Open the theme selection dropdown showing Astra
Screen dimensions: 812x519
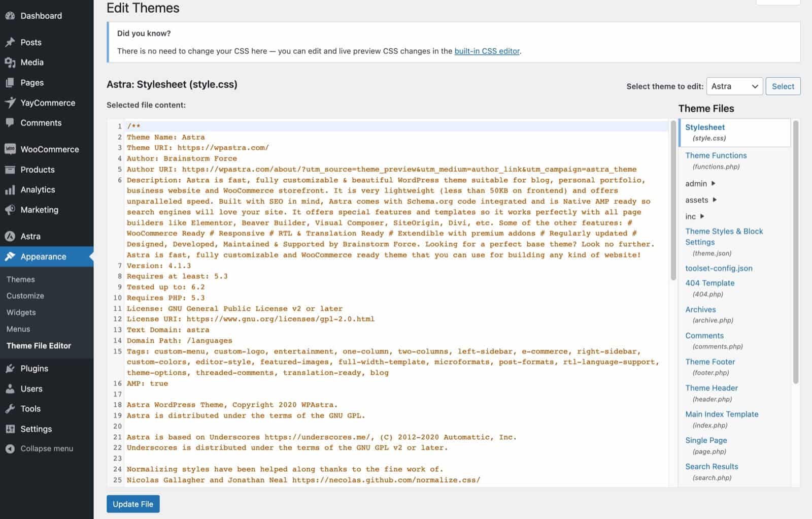coord(734,86)
